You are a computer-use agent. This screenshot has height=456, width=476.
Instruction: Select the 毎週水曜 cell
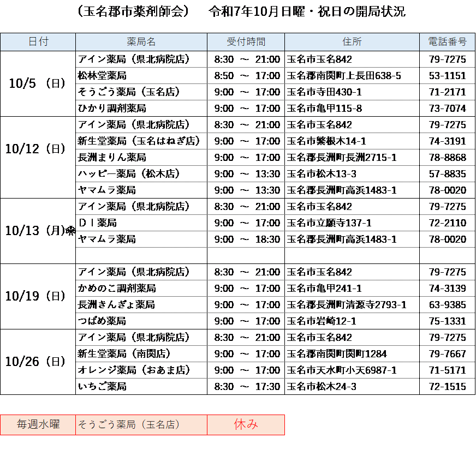click(x=38, y=425)
